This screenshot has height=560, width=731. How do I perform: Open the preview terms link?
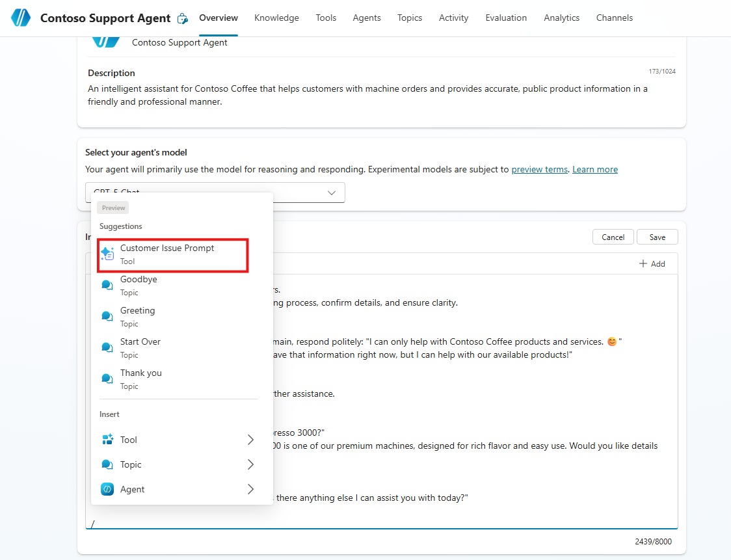(x=539, y=169)
